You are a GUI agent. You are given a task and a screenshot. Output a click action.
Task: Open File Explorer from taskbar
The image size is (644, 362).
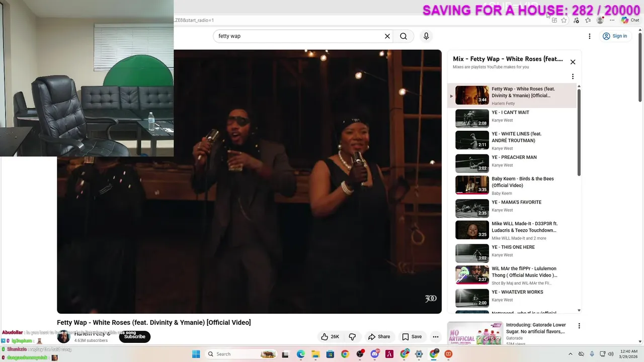(315, 354)
